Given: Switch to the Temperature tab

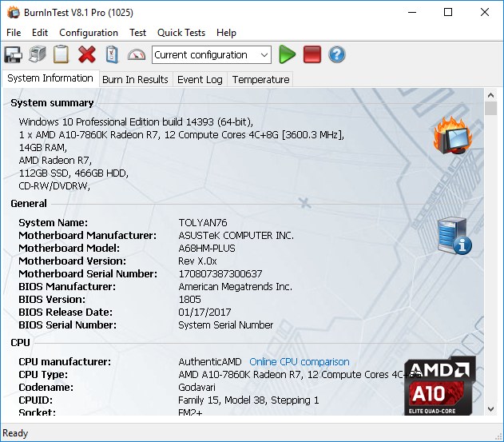Looking at the screenshot, I should [x=260, y=79].
